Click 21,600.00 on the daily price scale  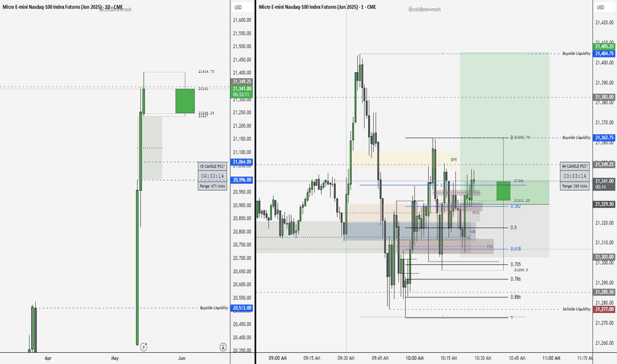pyautogui.click(x=242, y=20)
